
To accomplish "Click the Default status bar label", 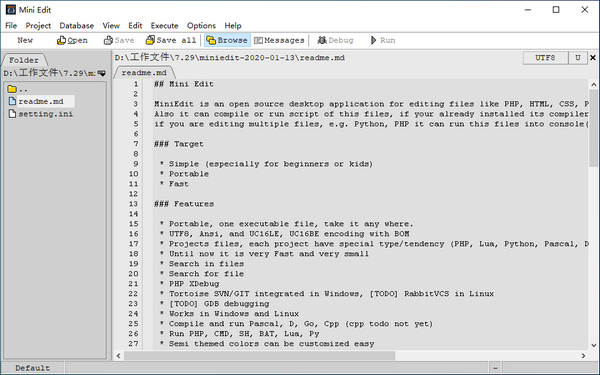I will click(33, 368).
